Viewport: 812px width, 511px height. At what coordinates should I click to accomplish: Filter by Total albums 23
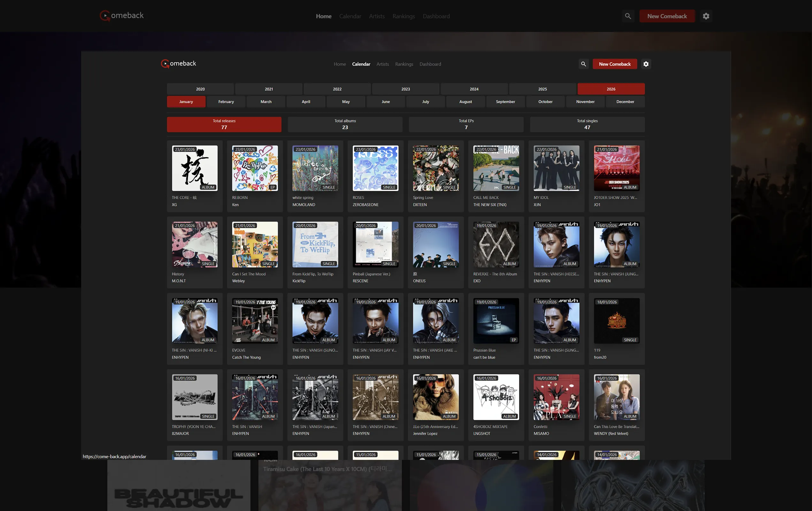345,124
